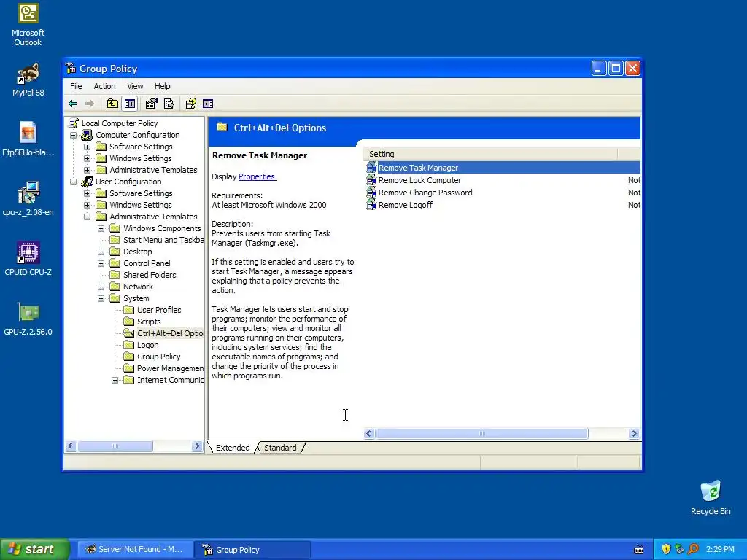
Task: Click the Start button
Action: tap(35, 549)
